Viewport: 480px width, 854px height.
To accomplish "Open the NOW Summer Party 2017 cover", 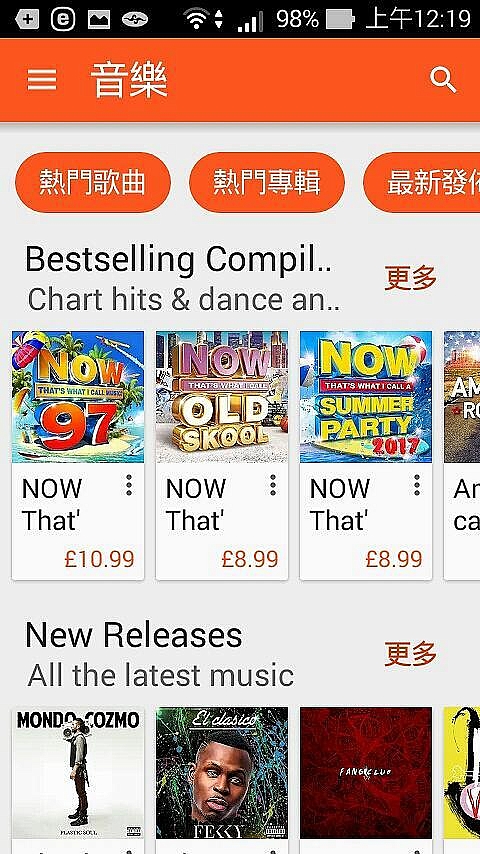I will point(366,397).
